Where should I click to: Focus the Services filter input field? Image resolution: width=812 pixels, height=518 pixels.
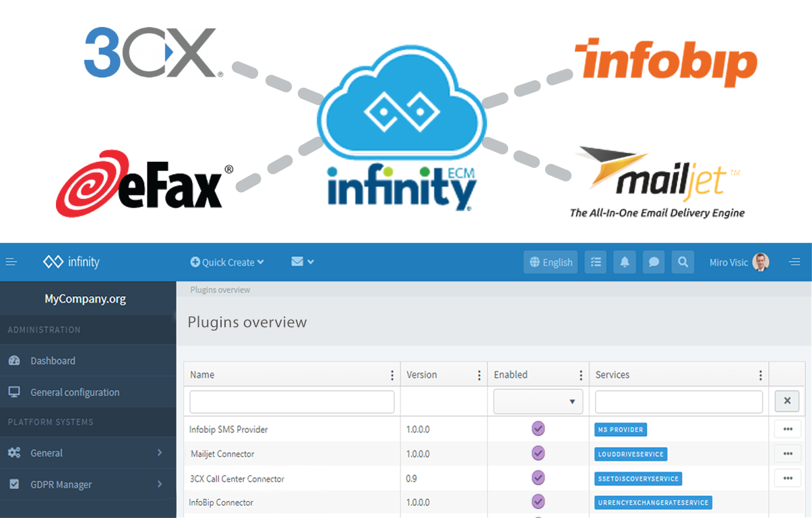(x=679, y=401)
